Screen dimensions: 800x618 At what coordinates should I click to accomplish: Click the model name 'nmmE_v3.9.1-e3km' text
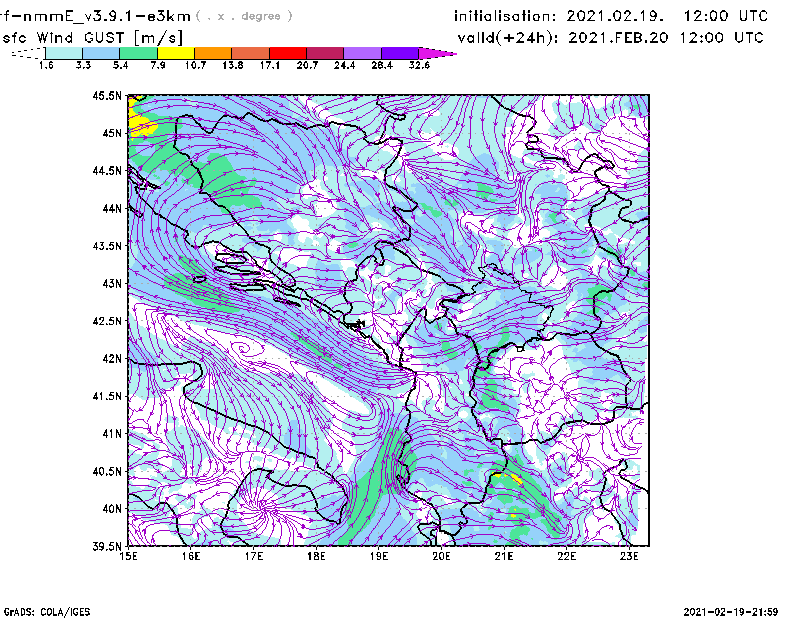point(107,16)
